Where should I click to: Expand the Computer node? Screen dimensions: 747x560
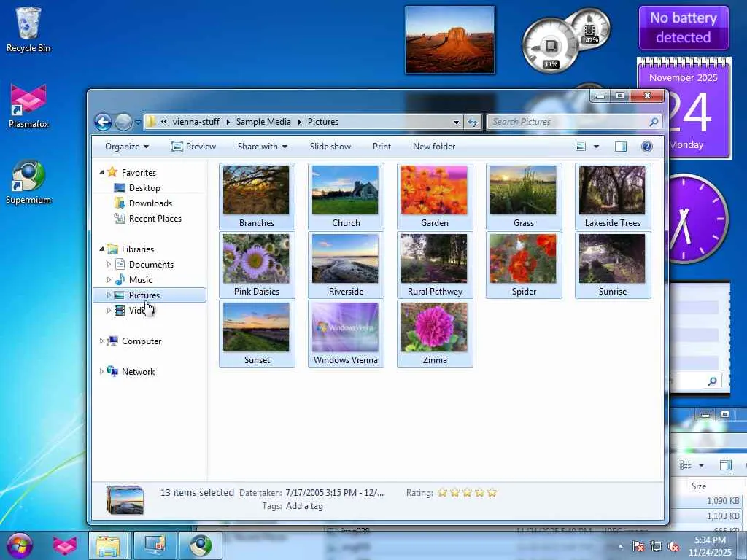(101, 341)
